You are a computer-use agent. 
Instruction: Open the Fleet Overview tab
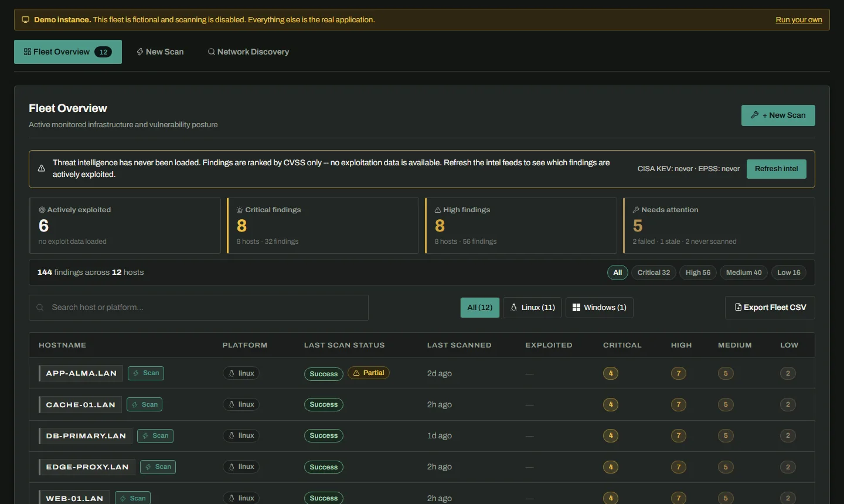point(68,52)
